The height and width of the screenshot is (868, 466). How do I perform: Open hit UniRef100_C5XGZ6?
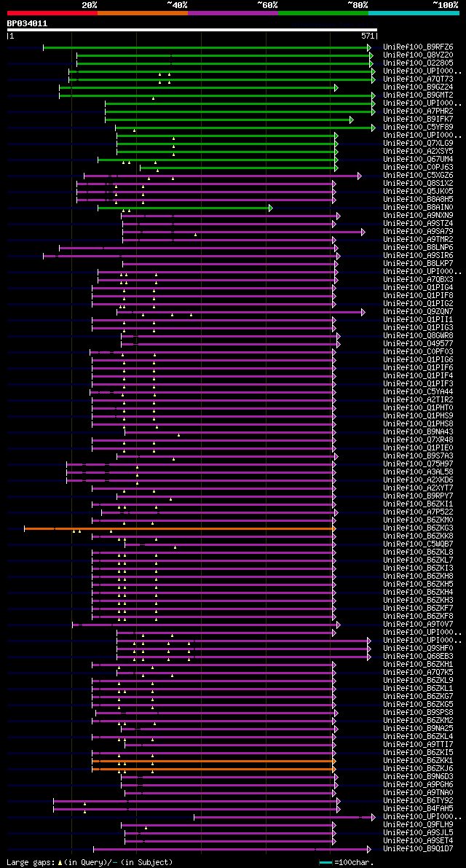(x=418, y=176)
